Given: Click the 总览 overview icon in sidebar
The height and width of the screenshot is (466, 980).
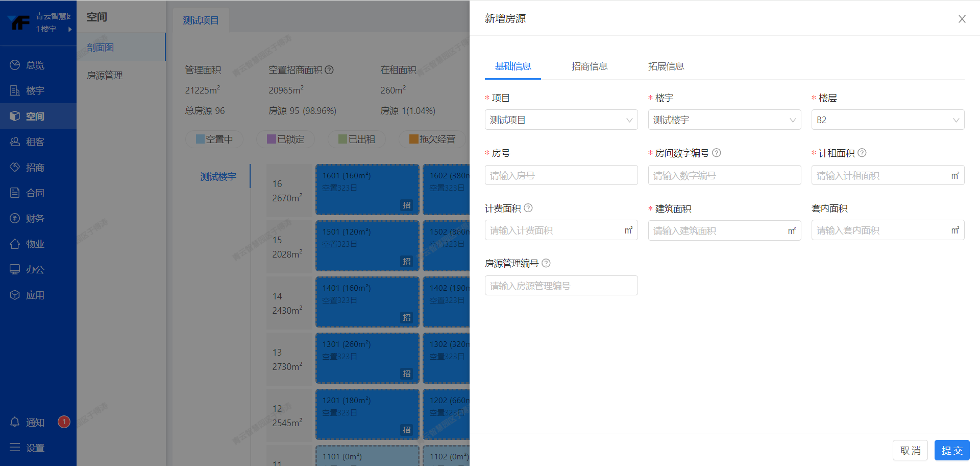Looking at the screenshot, I should click(15, 65).
